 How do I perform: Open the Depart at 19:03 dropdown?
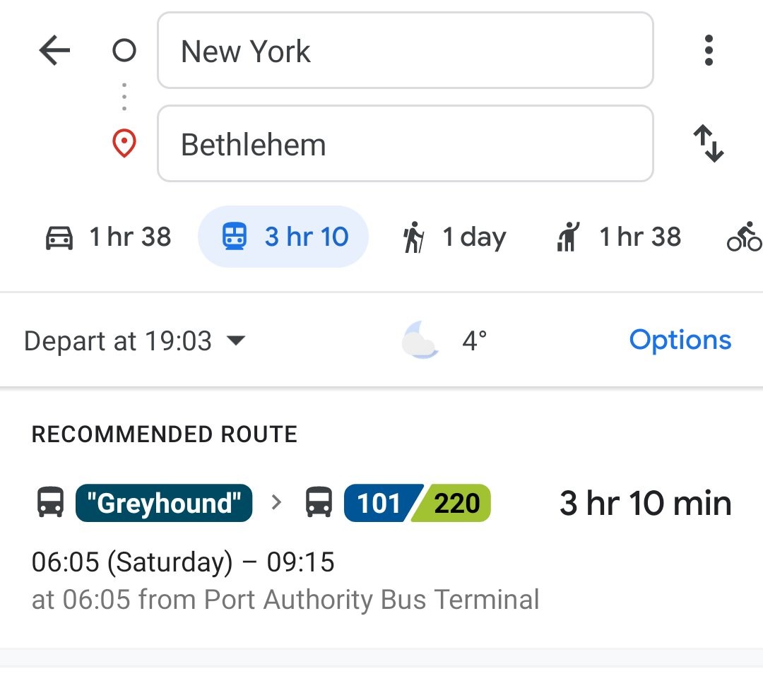click(134, 340)
